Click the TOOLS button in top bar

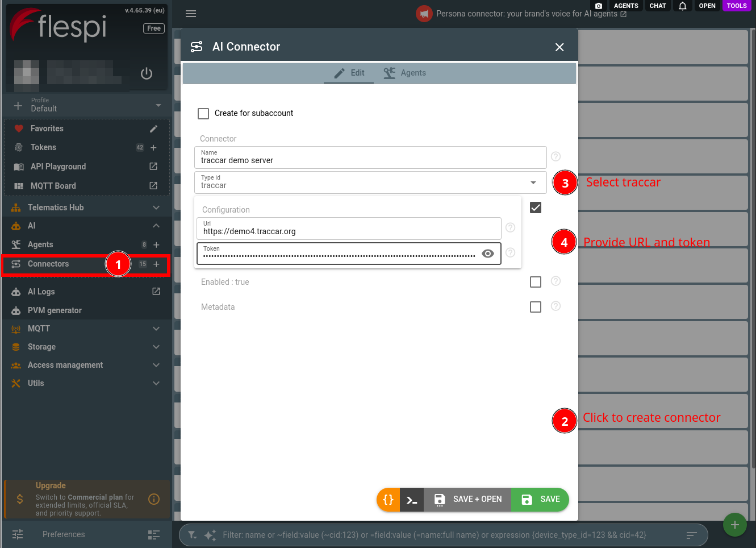point(737,6)
